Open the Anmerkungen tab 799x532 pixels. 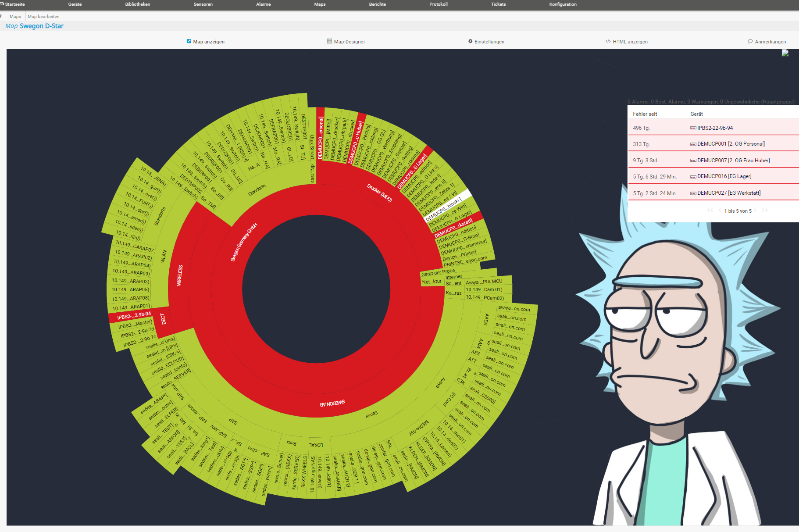pyautogui.click(x=767, y=42)
